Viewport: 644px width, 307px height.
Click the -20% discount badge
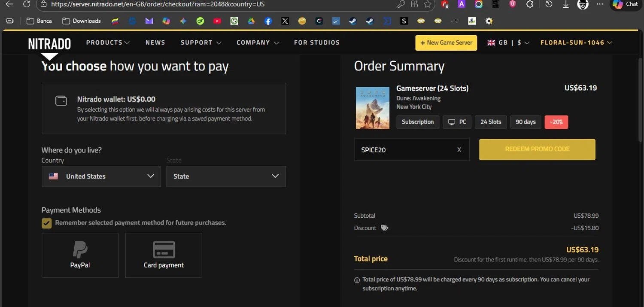pos(556,122)
